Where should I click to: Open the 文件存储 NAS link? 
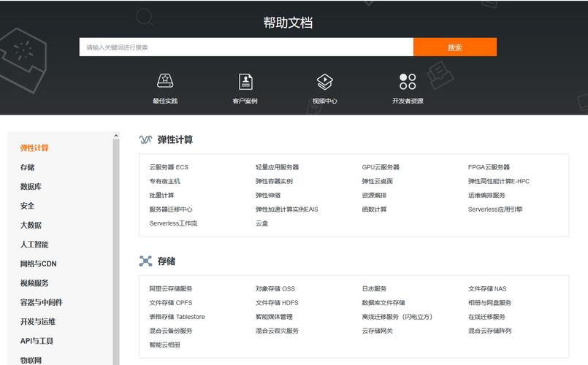coord(487,289)
